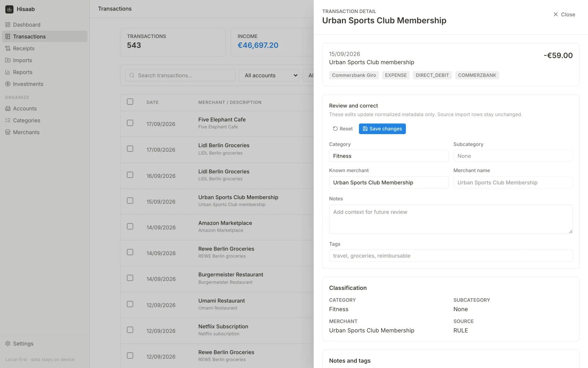Click the Commerzbank Giro tag chip

pos(354,75)
